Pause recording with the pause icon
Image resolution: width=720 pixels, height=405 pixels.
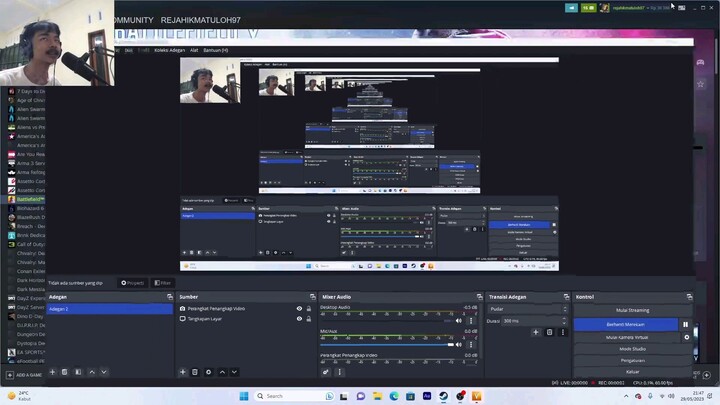pyautogui.click(x=686, y=324)
